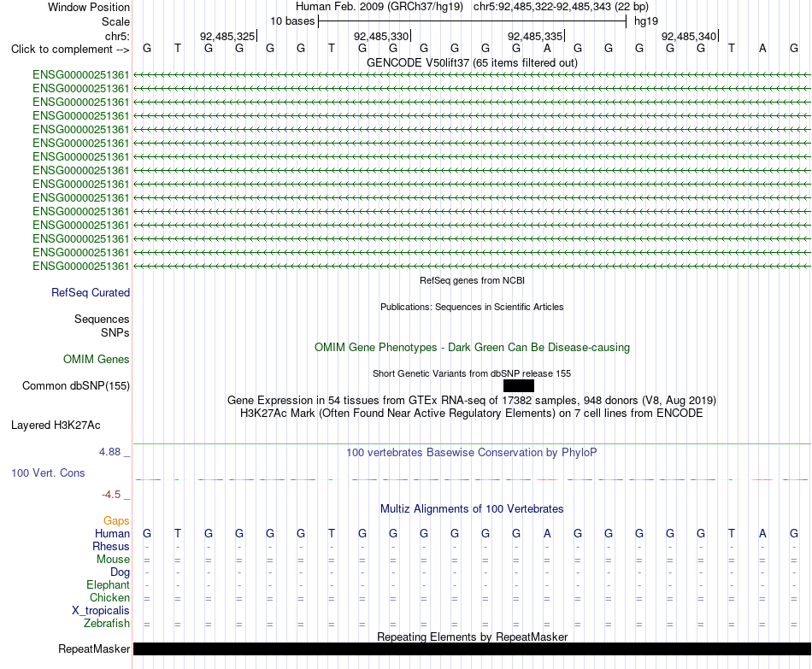Click 'Repeating Elements by RepeatMasker' title
The image size is (812, 669).
click(x=472, y=637)
